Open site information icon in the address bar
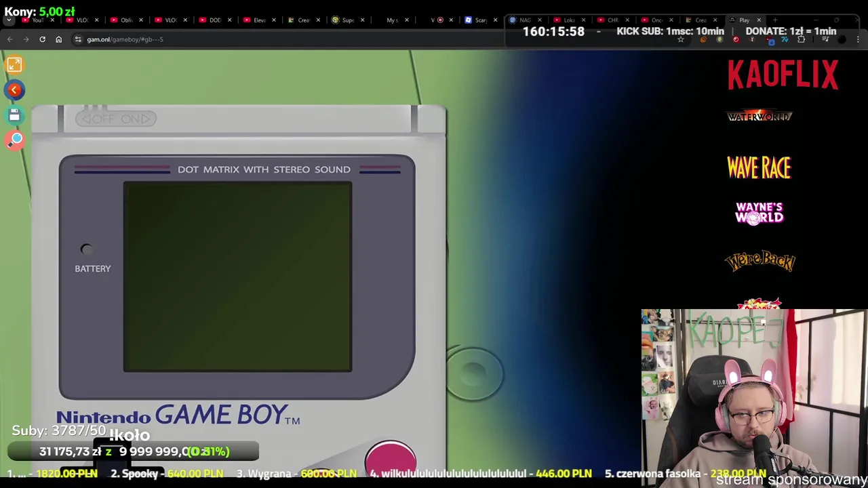This screenshot has height=488, width=868. [78, 39]
